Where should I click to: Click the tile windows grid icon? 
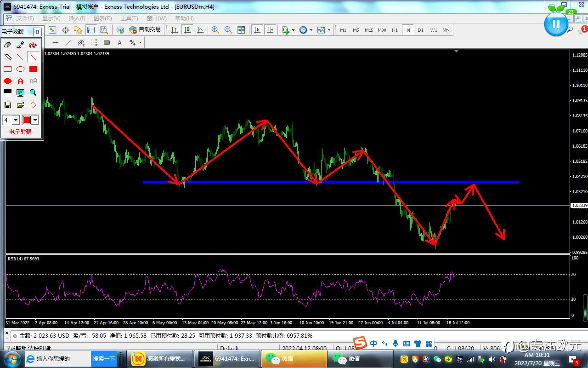(241, 30)
